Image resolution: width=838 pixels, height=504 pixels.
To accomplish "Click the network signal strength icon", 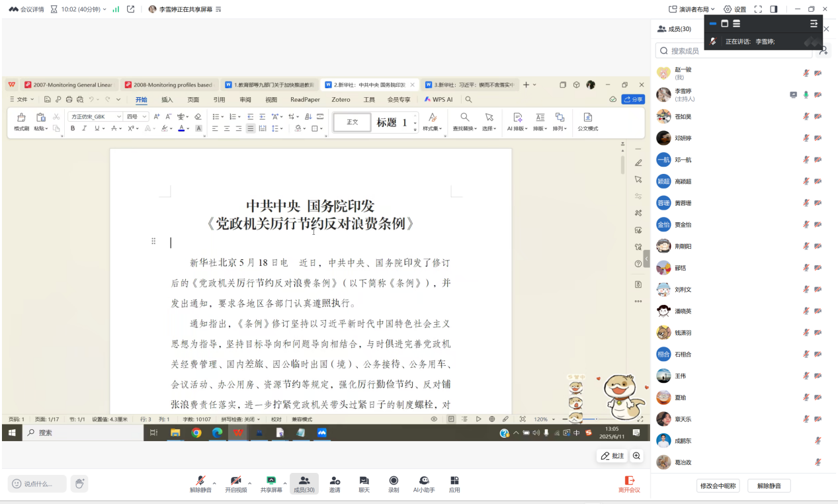I will [116, 9].
